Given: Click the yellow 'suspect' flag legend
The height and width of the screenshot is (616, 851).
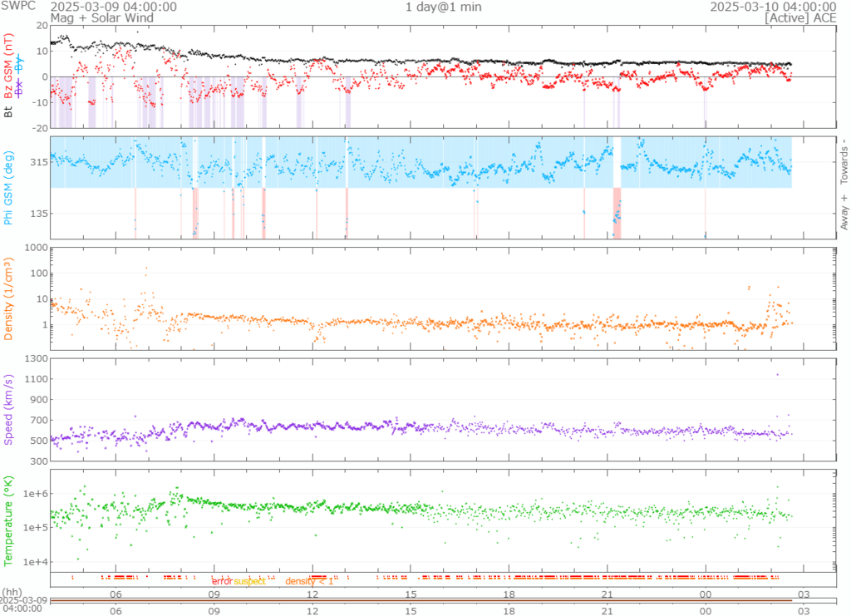Looking at the screenshot, I should [249, 581].
